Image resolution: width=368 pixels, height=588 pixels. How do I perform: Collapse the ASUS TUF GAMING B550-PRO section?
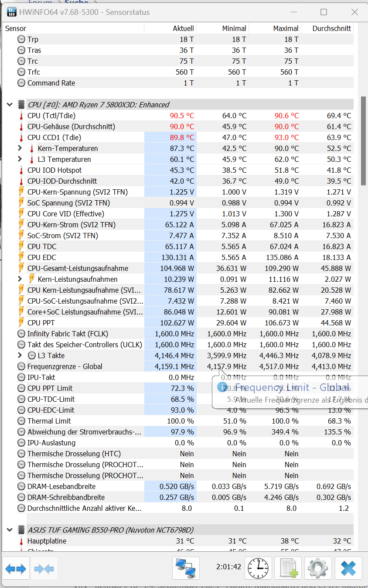10,530
